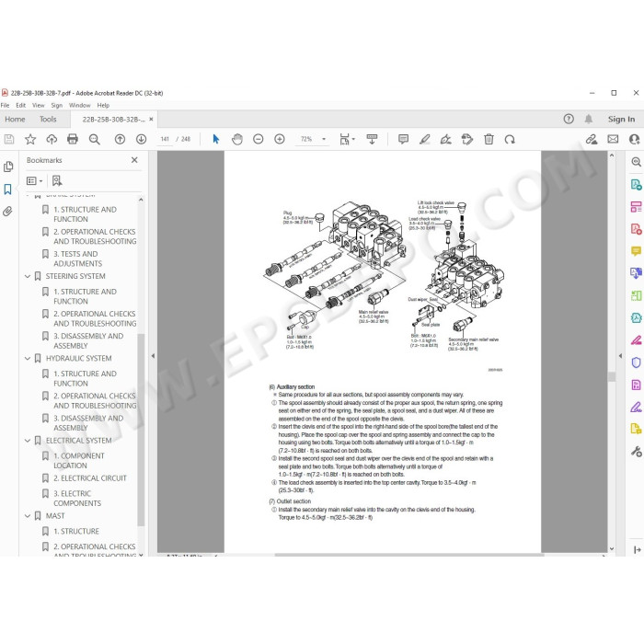Open the Help question mark icon

click(569, 119)
